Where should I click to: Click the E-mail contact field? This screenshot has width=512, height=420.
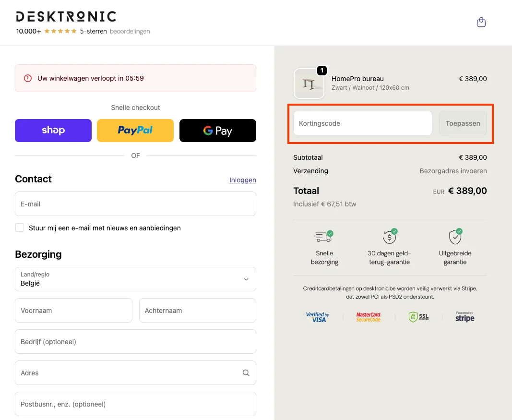click(x=135, y=204)
